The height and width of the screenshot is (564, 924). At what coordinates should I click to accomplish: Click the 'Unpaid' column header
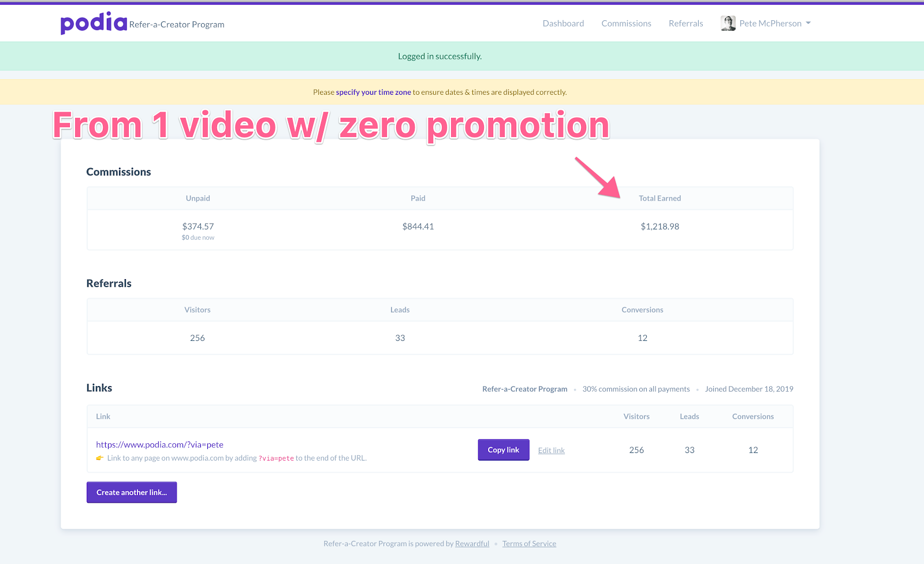198,198
